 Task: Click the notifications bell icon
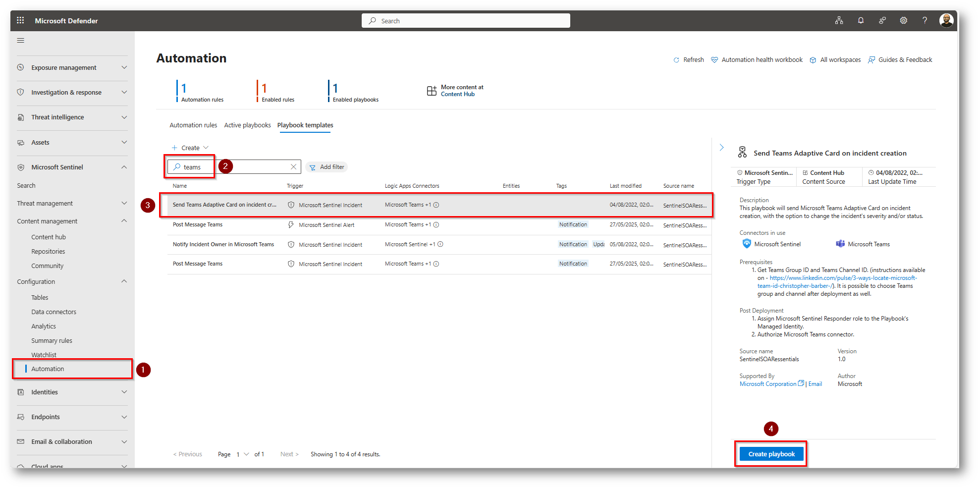click(861, 20)
